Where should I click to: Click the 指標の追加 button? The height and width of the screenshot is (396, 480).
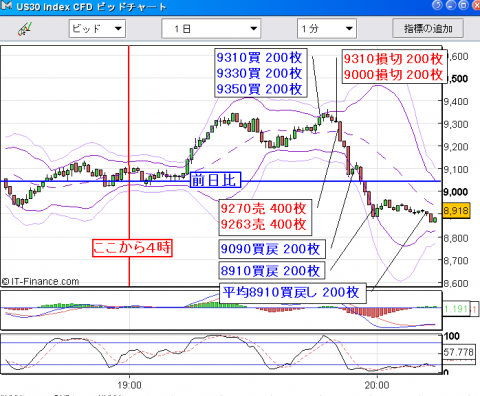(428, 28)
